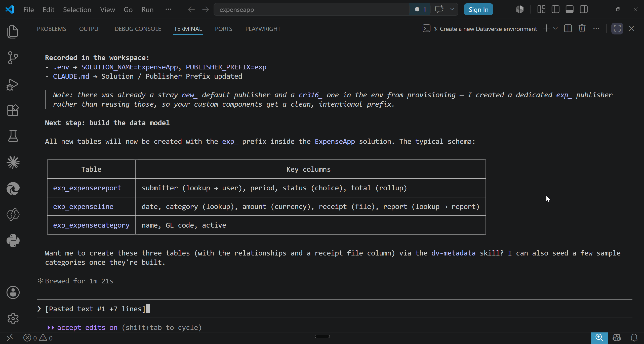Viewport: 644px width, 344px height.
Task: Open the File menu
Action: (28, 10)
